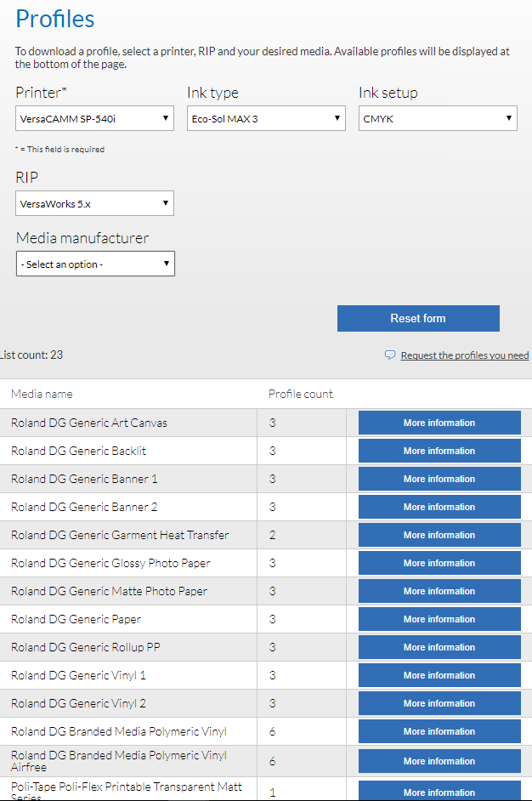Click More information for Garment Heat Transfer

tap(439, 535)
